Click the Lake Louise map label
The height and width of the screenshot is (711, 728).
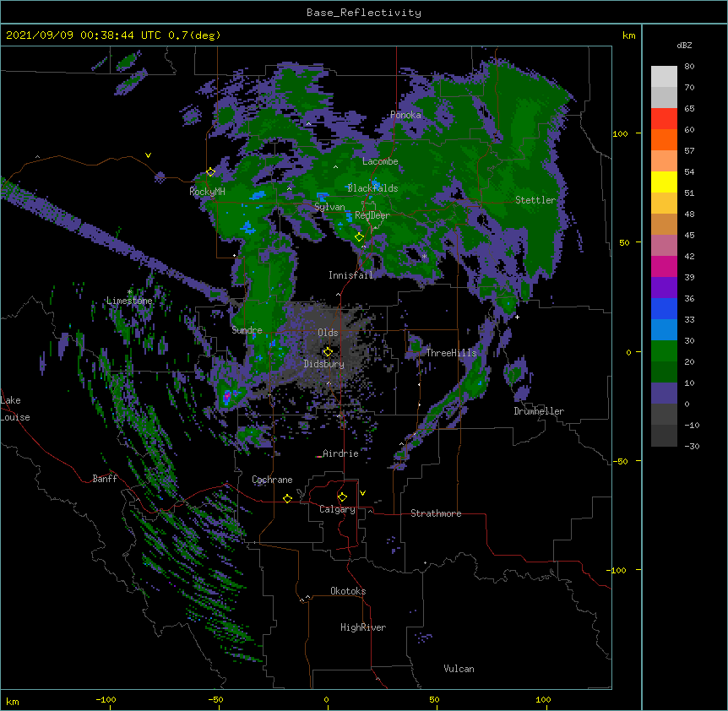15,409
